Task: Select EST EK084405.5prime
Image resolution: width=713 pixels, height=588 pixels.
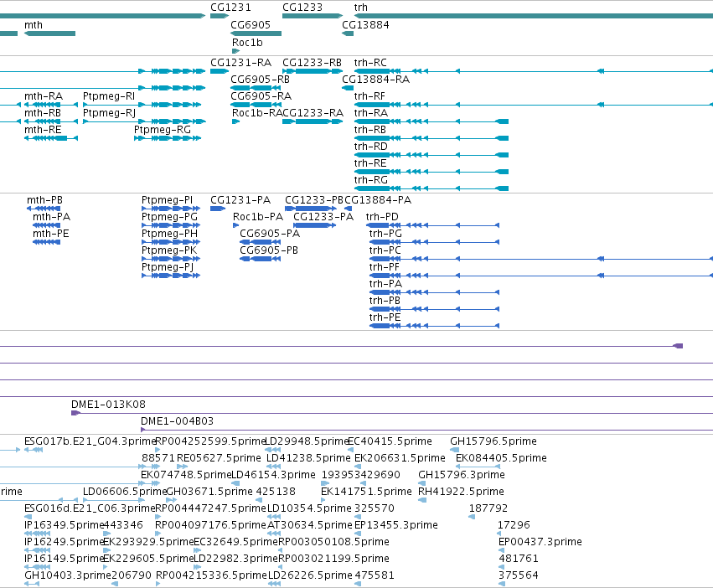Action: (478, 467)
